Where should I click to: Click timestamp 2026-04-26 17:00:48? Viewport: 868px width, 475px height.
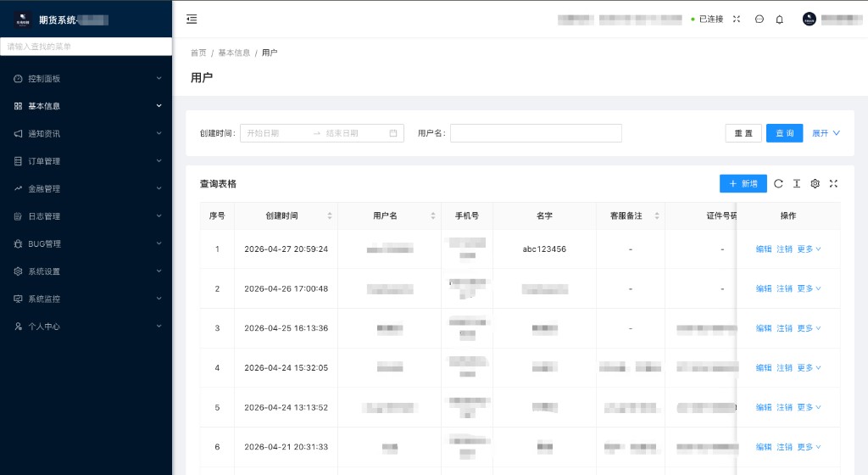[287, 288]
